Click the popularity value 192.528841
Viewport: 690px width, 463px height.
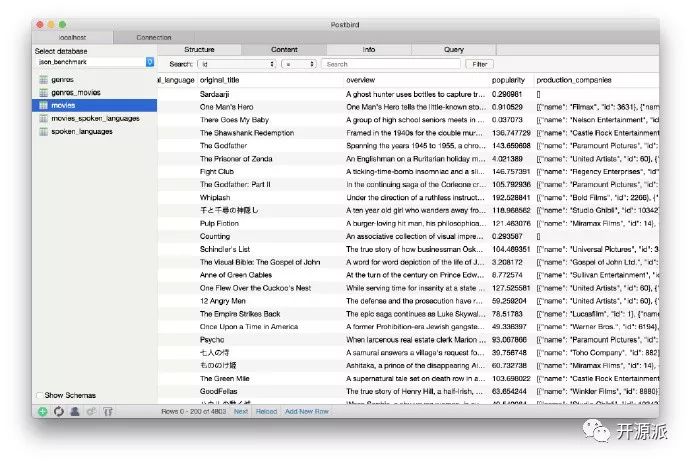point(511,198)
